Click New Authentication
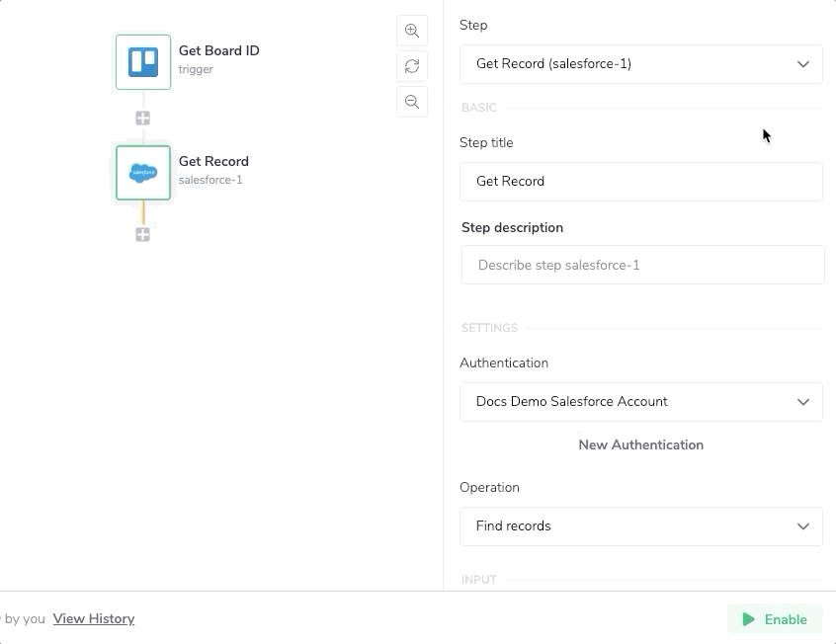The height and width of the screenshot is (644, 836). [640, 444]
